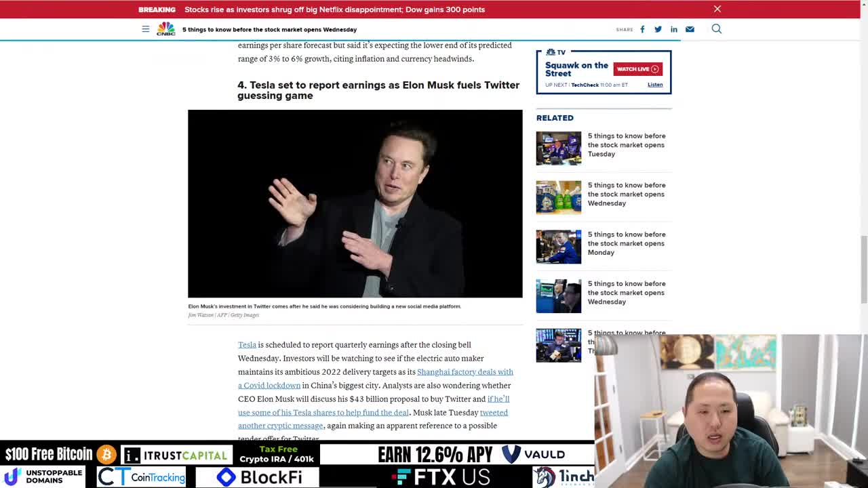
Task: Click the Vauld 12.6% APY banner
Action: tap(471, 454)
